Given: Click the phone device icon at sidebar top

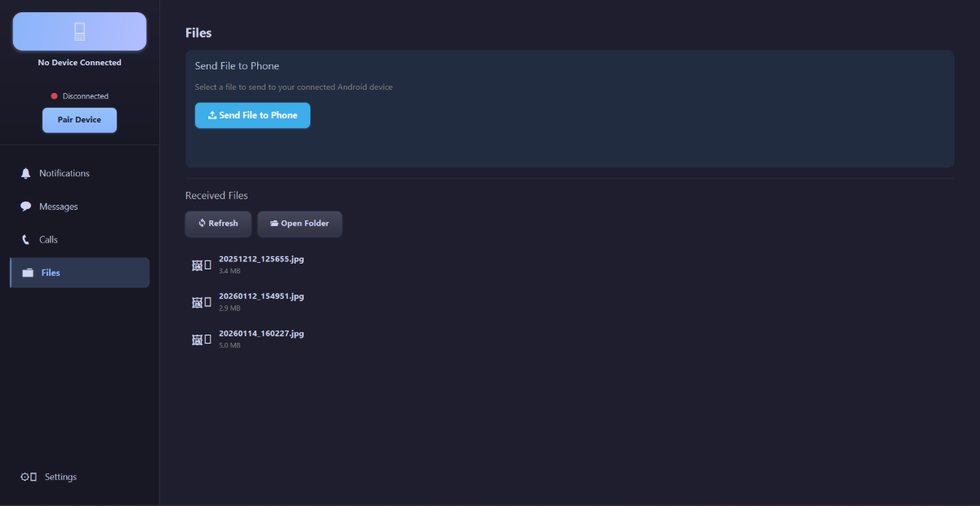Looking at the screenshot, I should click(x=79, y=31).
